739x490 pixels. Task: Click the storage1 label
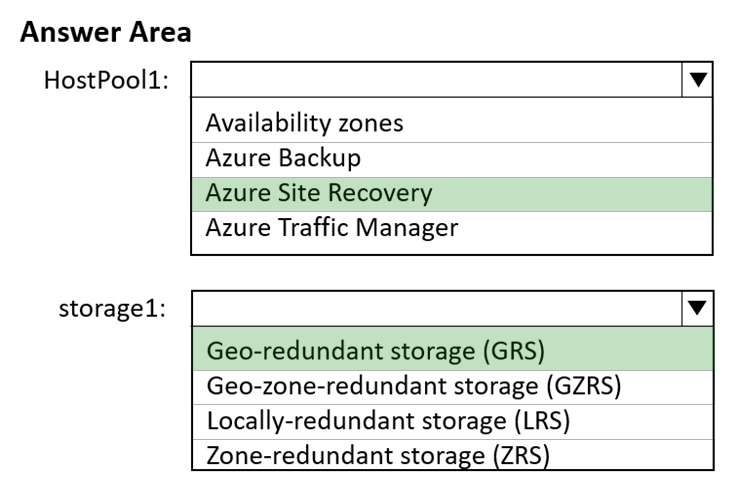click(x=112, y=308)
